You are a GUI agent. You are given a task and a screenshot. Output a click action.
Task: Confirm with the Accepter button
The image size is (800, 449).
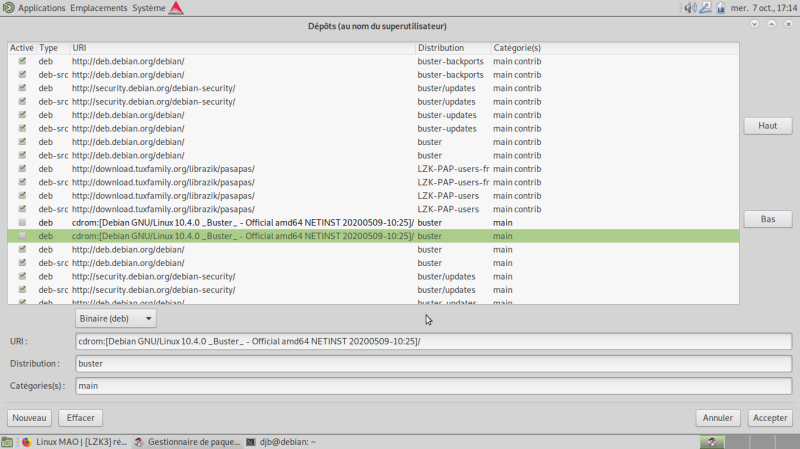[x=770, y=418]
